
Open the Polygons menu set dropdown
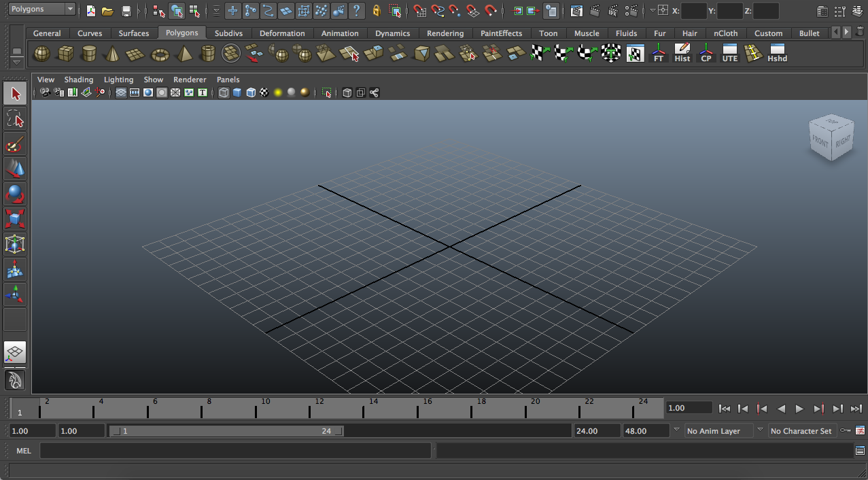[37, 9]
